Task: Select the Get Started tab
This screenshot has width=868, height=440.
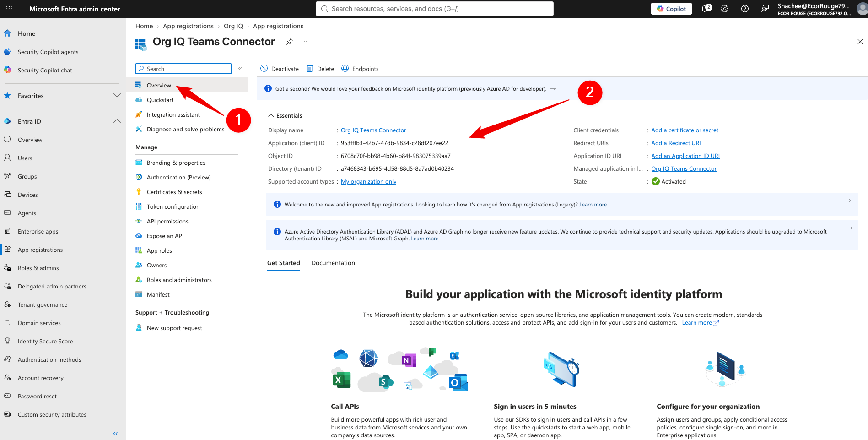Action: click(x=284, y=263)
